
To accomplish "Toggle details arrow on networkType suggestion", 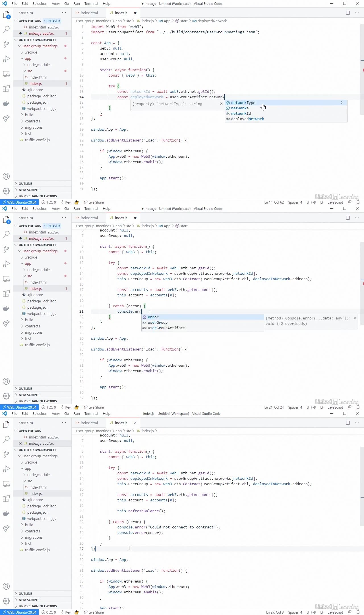I will (342, 102).
